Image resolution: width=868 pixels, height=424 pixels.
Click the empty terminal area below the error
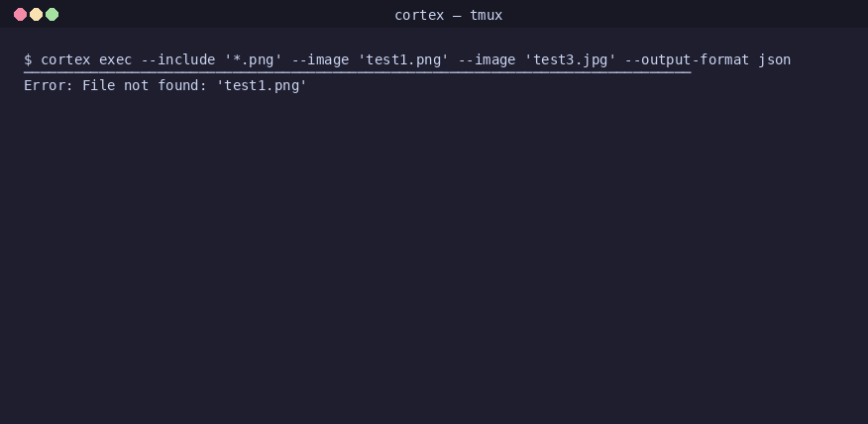click(434, 258)
